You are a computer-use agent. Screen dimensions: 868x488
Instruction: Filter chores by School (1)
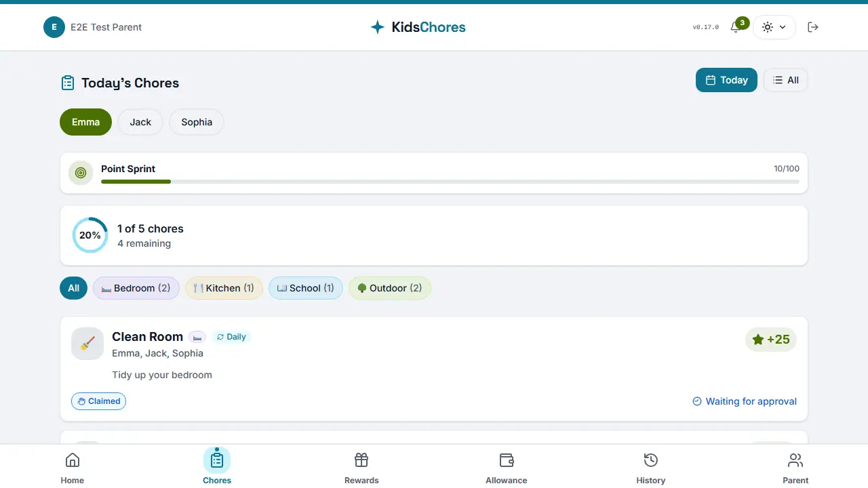(x=306, y=288)
